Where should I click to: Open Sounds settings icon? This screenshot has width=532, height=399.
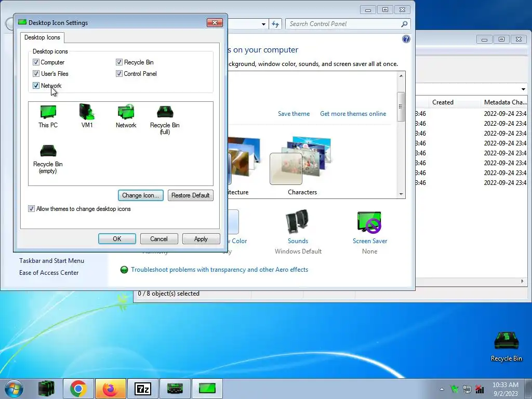point(297,221)
